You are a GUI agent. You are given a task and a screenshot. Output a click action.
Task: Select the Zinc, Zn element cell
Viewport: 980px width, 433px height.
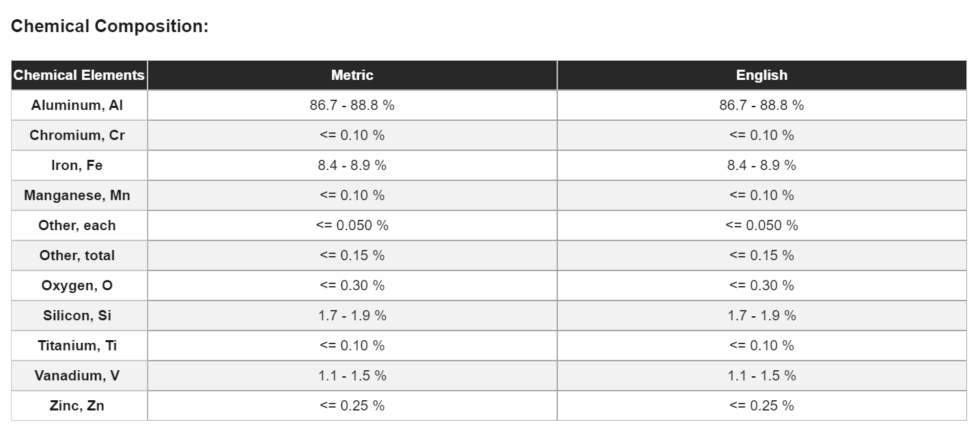click(77, 406)
